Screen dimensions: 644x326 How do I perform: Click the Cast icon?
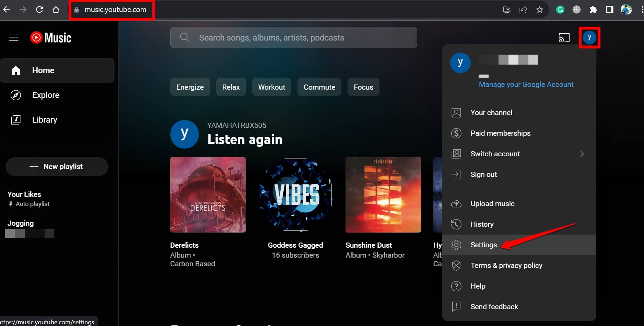[x=564, y=37]
